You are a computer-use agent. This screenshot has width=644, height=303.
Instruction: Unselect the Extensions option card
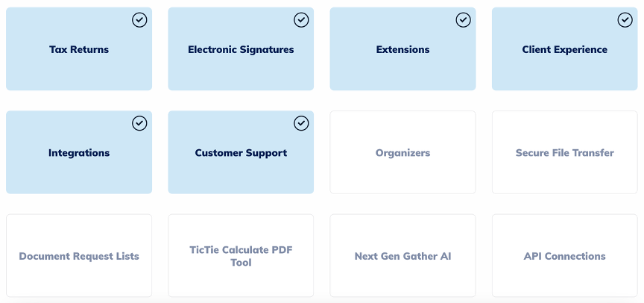click(x=403, y=49)
